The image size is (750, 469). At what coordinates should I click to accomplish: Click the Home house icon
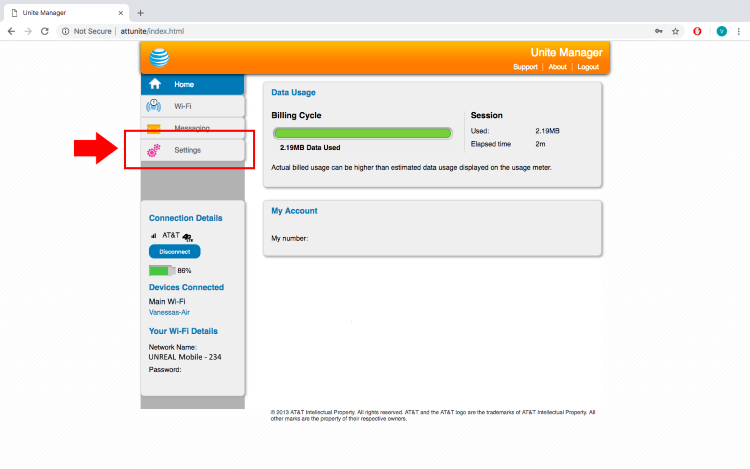(154, 84)
